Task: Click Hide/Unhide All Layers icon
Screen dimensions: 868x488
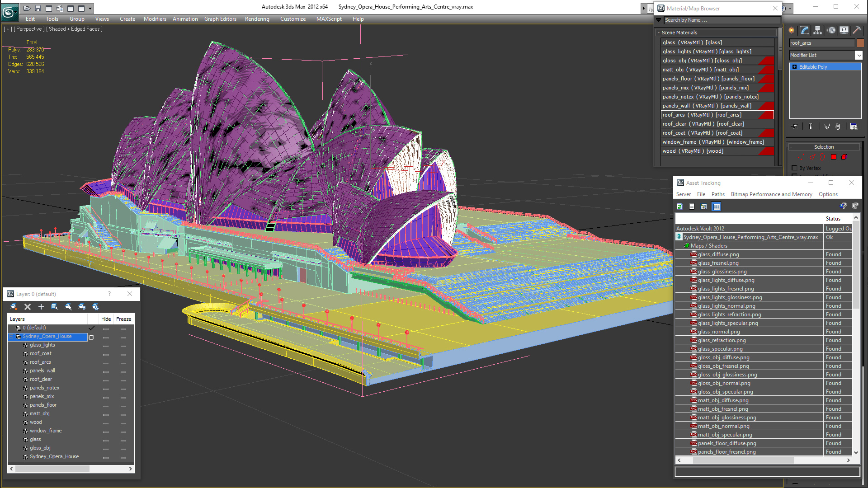Action: point(82,307)
